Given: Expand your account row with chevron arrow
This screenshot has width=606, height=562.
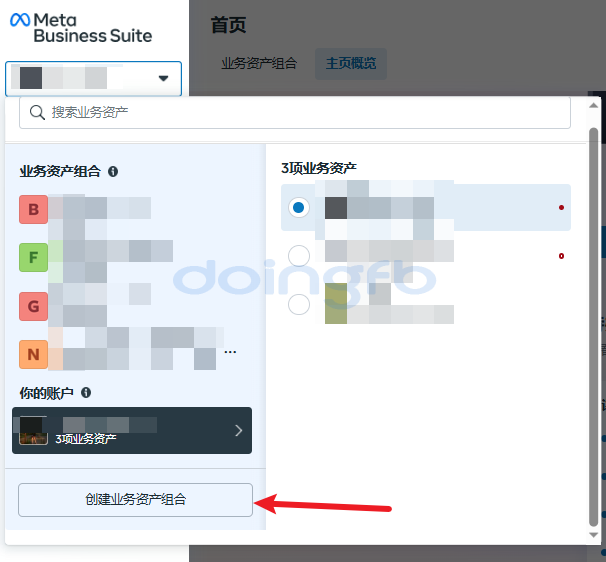Looking at the screenshot, I should tap(238, 431).
